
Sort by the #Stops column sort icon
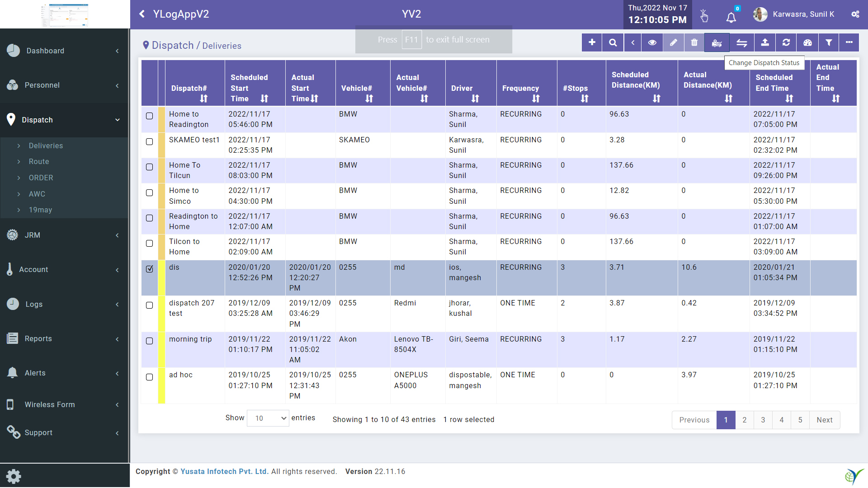585,99
